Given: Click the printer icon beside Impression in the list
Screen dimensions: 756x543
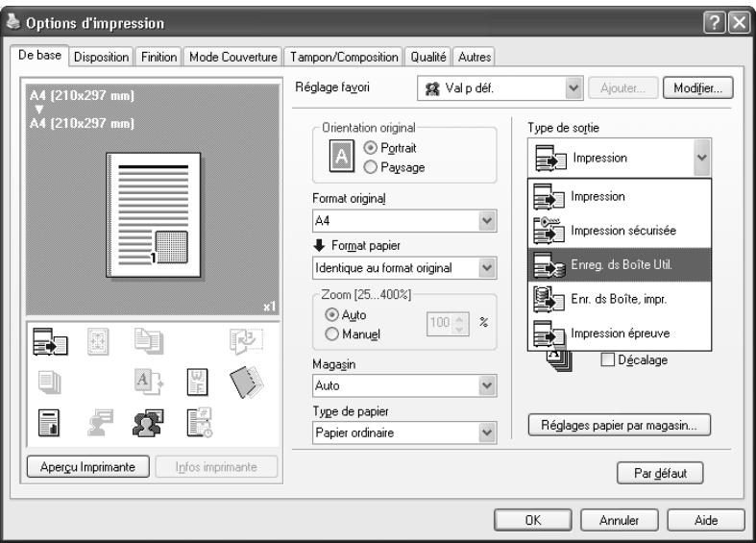Looking at the screenshot, I should [x=549, y=196].
